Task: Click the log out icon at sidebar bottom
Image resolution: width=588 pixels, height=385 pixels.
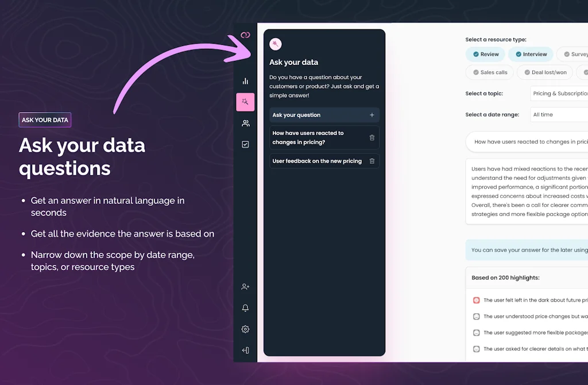Action: 245,350
